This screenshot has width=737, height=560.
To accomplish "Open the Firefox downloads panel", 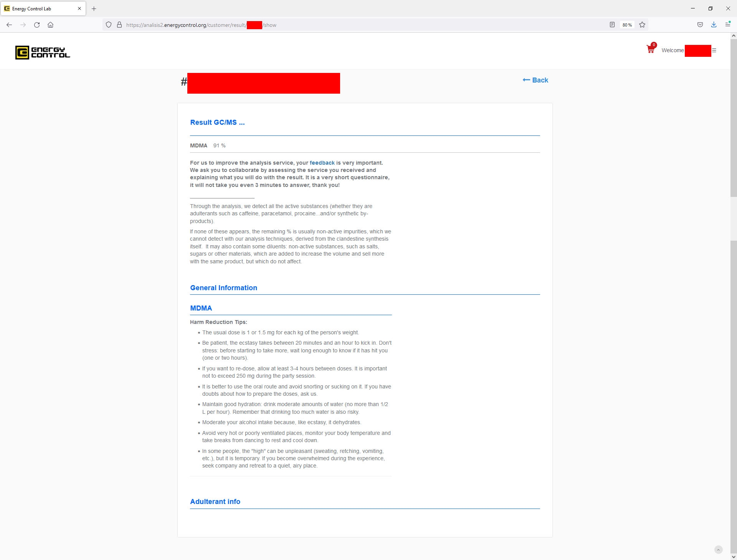I will coord(714,25).
